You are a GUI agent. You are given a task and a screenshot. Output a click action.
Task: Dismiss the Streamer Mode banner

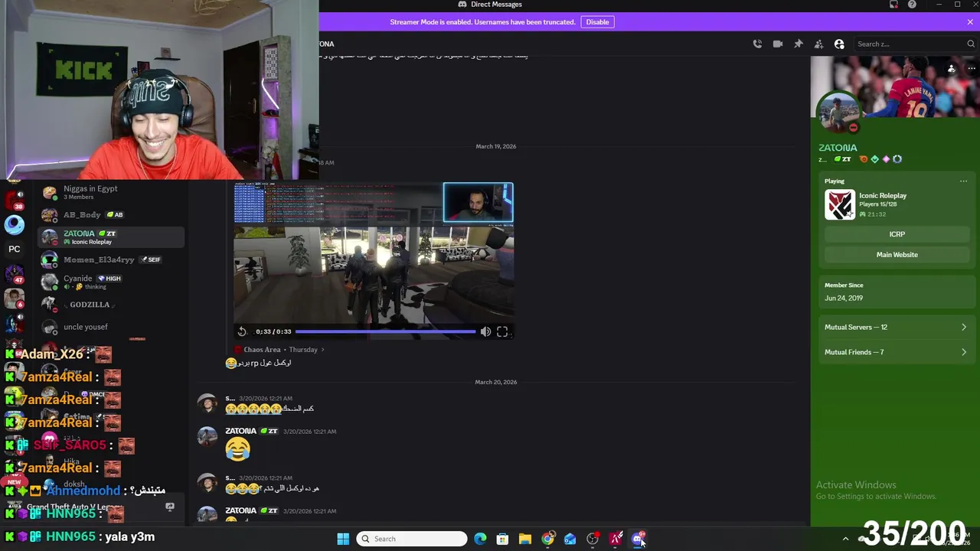(x=970, y=21)
